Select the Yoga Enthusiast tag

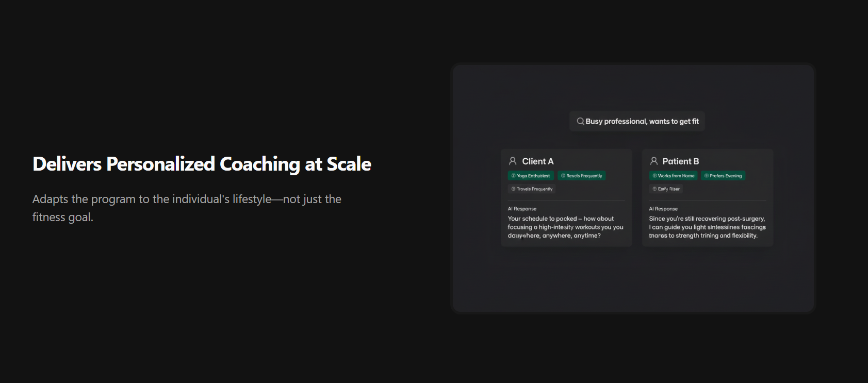coord(531,176)
